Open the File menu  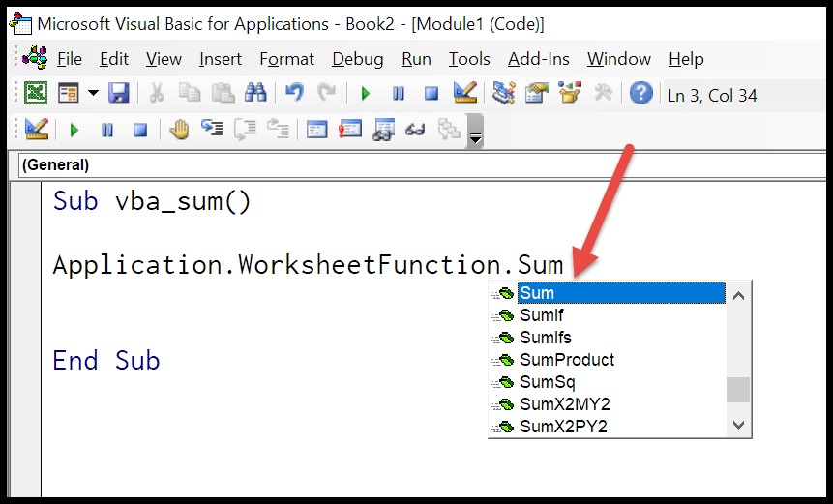coord(70,59)
